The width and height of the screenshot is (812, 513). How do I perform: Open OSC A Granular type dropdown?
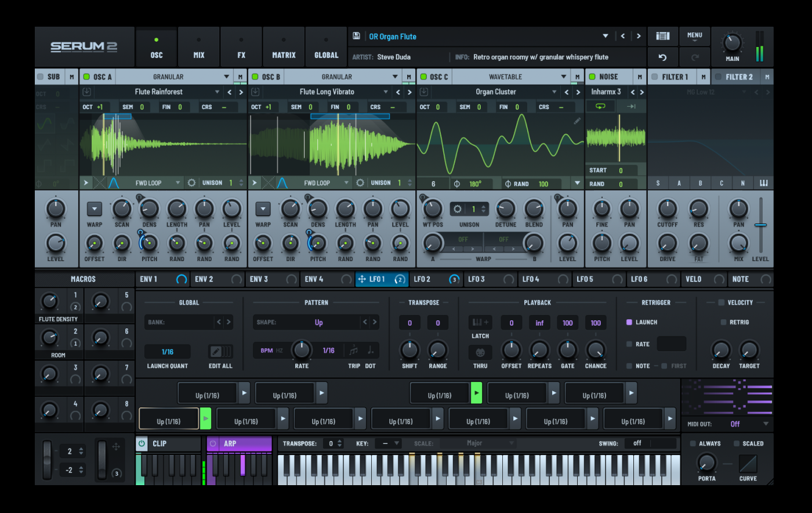pos(227,77)
